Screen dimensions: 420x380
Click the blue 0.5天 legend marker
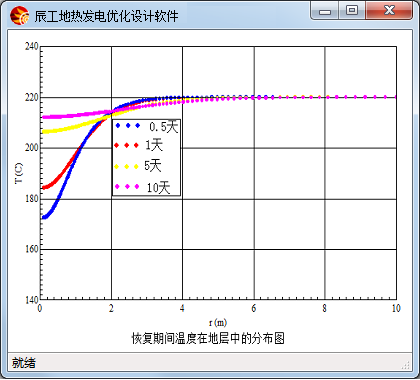[x=128, y=126]
